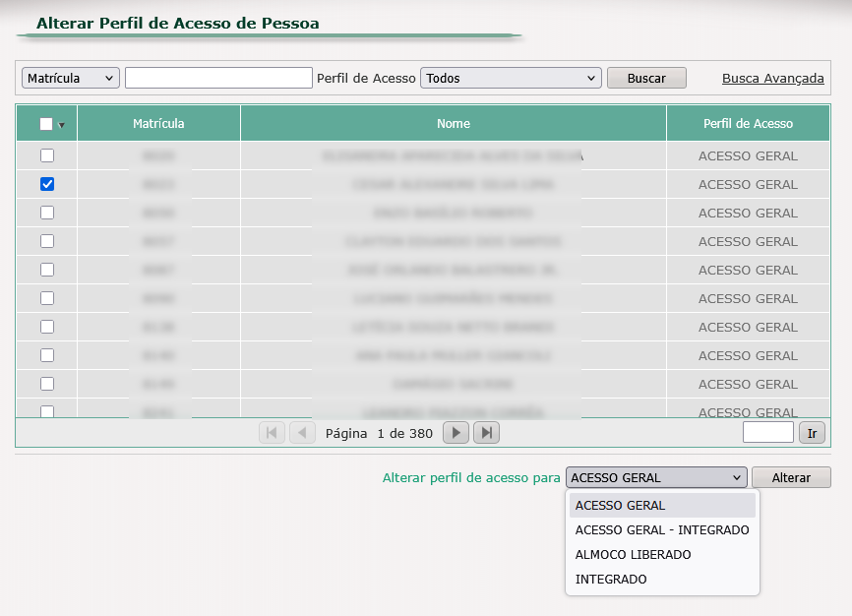Click the Nome column header

[x=454, y=123]
